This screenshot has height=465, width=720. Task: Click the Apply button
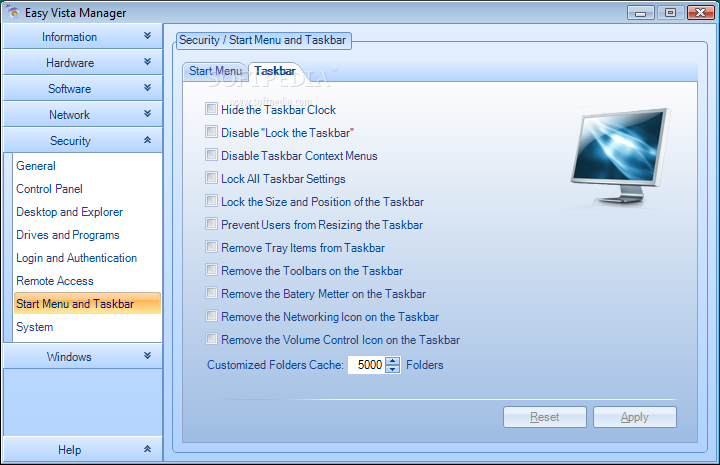635,417
